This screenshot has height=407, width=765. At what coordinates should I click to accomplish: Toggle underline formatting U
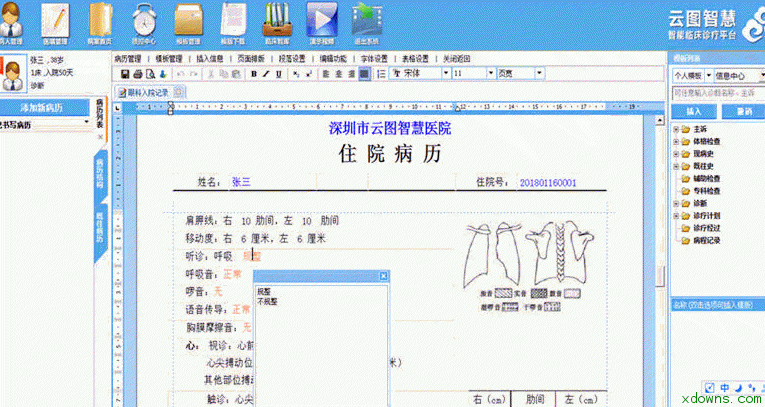pos(279,74)
